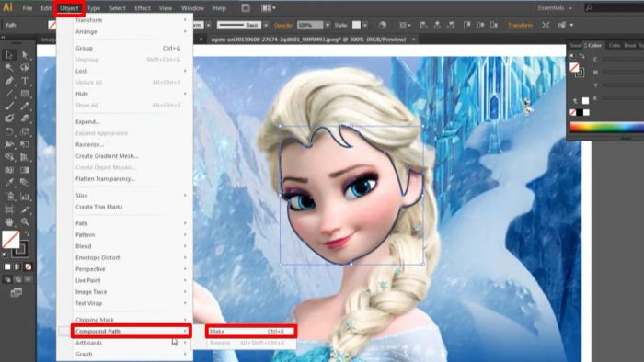The image size is (644, 362).
Task: Select the Symbol Sprayer tool
Action: (9, 197)
